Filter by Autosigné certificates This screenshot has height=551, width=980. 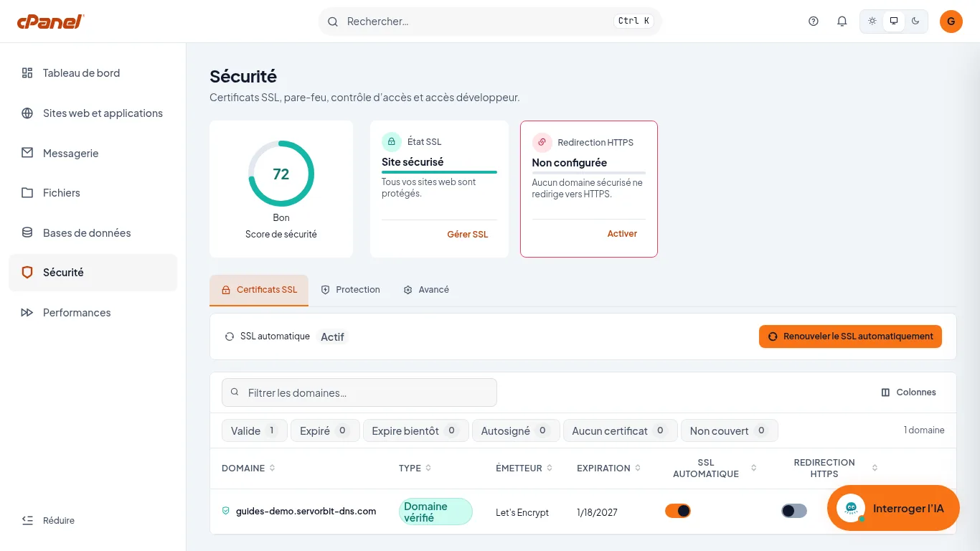(x=516, y=430)
